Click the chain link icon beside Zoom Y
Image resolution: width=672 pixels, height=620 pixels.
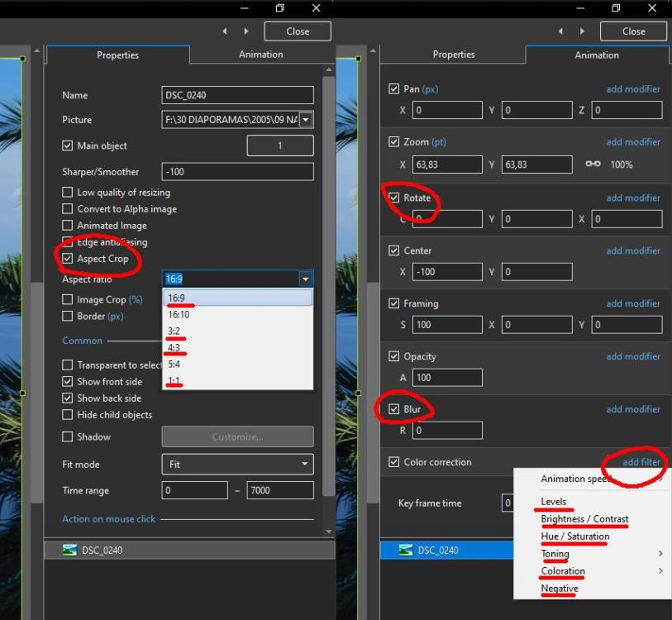(593, 165)
